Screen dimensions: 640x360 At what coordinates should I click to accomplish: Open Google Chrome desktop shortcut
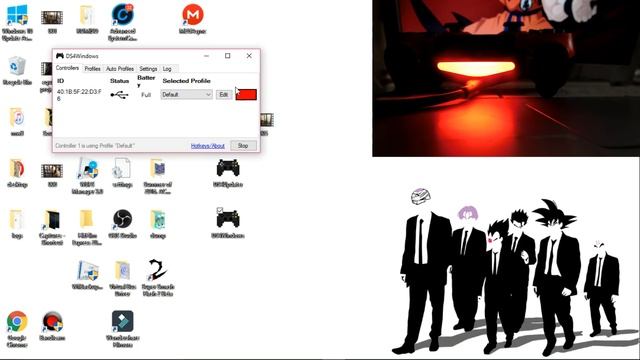pos(17,329)
